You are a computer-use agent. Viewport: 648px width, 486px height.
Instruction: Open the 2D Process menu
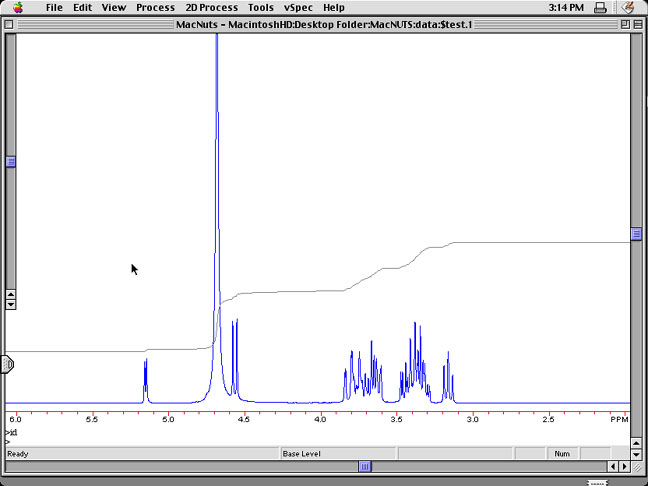(x=211, y=7)
